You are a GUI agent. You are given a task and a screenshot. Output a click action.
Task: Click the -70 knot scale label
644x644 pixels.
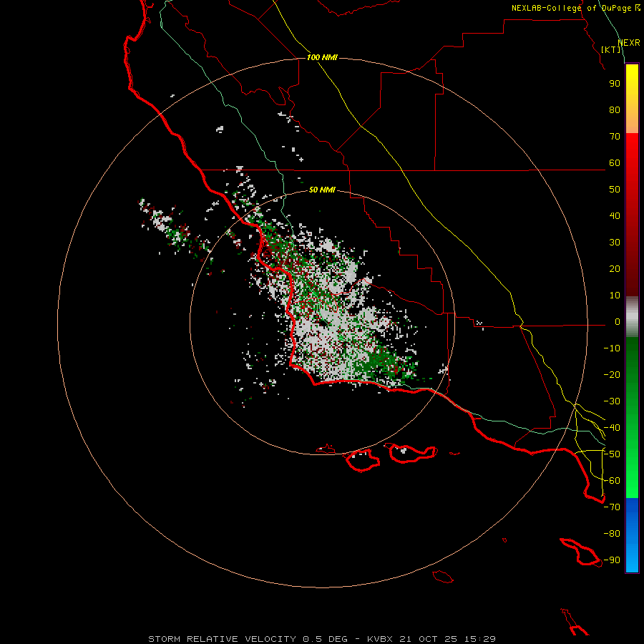tap(612, 507)
